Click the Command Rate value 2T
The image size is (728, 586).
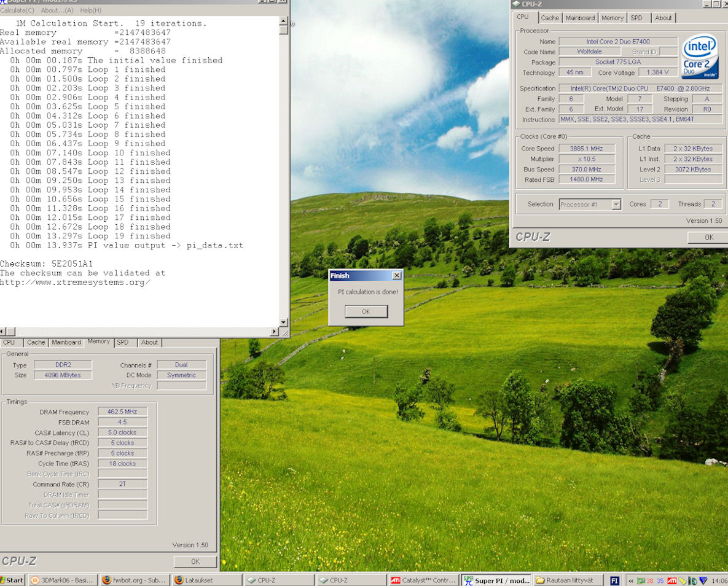[122, 484]
